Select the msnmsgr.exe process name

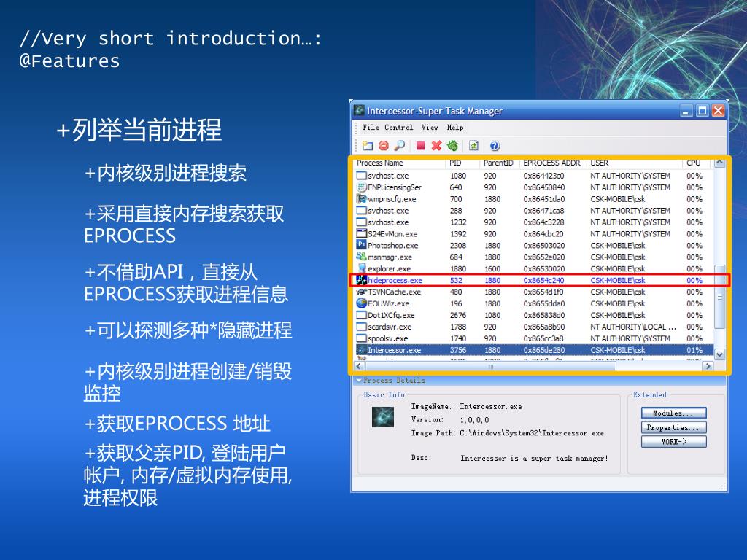[390, 257]
